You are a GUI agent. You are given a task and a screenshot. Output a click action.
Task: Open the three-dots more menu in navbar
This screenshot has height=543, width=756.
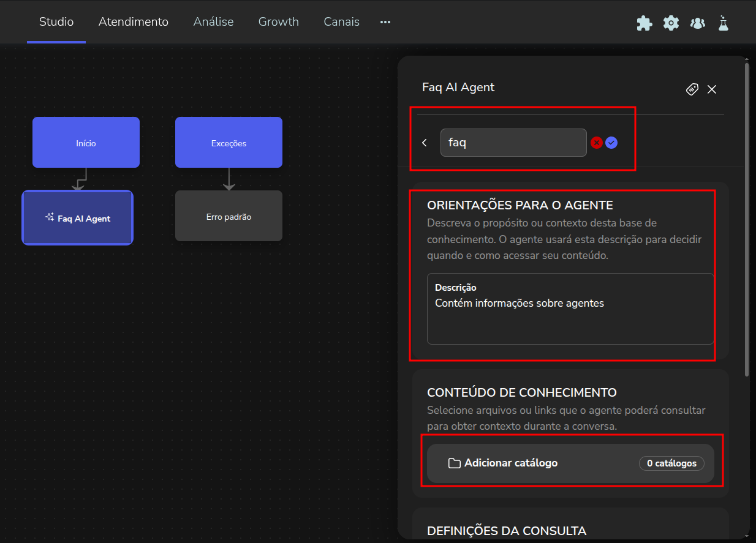[385, 22]
